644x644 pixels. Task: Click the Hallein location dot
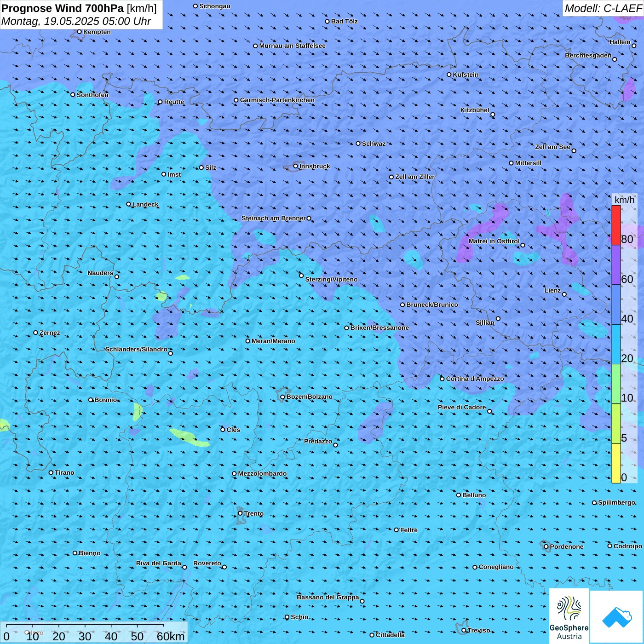(x=634, y=46)
